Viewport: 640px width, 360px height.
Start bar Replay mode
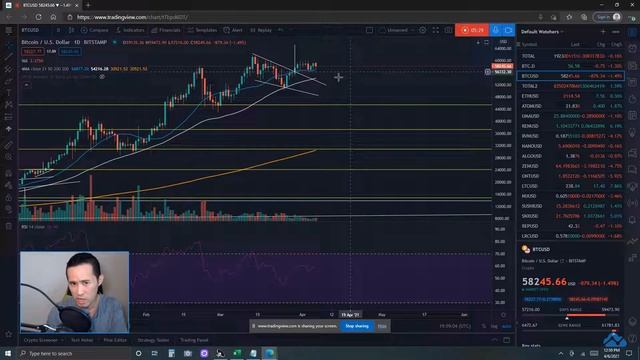(x=261, y=30)
